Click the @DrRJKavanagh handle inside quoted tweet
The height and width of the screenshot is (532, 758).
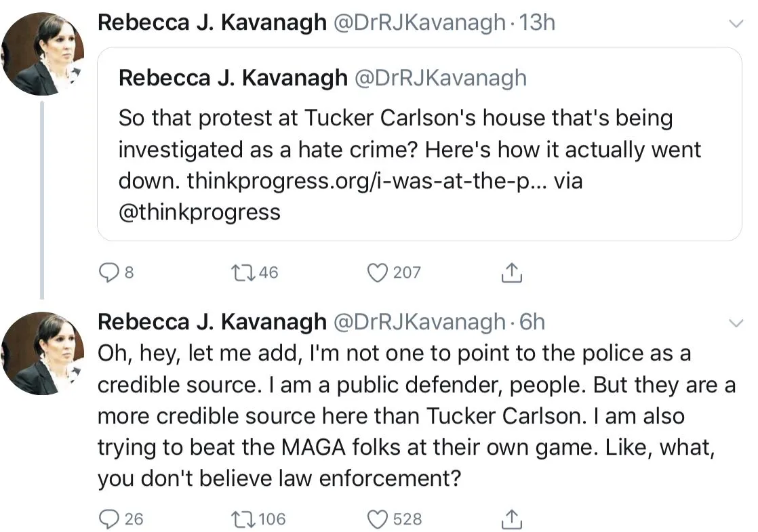click(440, 78)
